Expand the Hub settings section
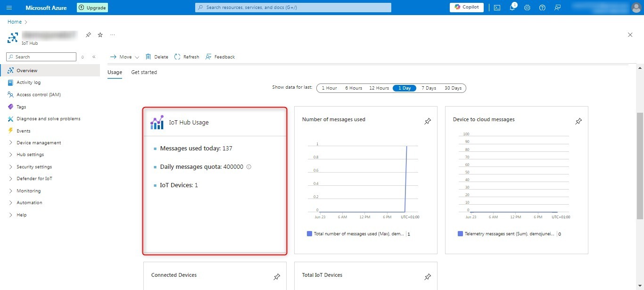Image resolution: width=644 pixels, height=290 pixels. click(30, 155)
